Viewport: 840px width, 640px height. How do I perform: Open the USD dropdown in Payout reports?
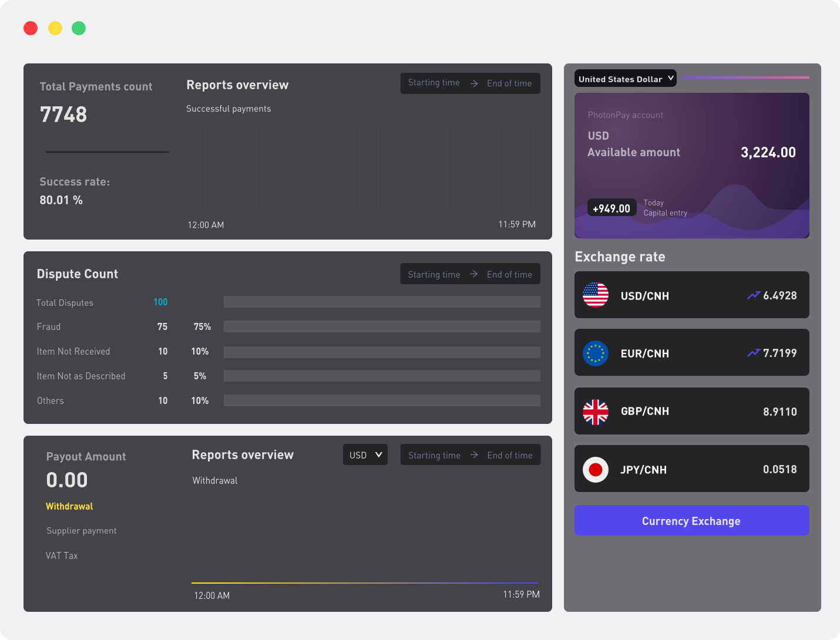pos(365,454)
